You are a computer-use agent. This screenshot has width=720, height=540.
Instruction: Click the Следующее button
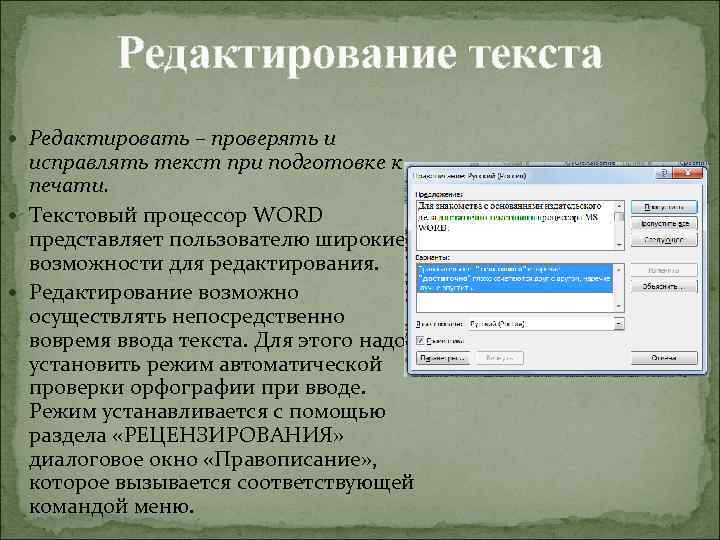click(x=664, y=240)
